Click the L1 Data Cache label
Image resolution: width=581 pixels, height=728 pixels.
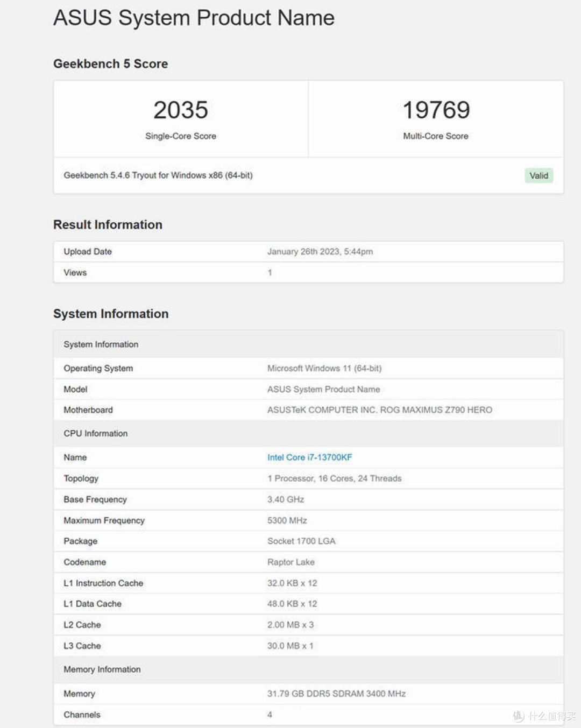pyautogui.click(x=93, y=604)
